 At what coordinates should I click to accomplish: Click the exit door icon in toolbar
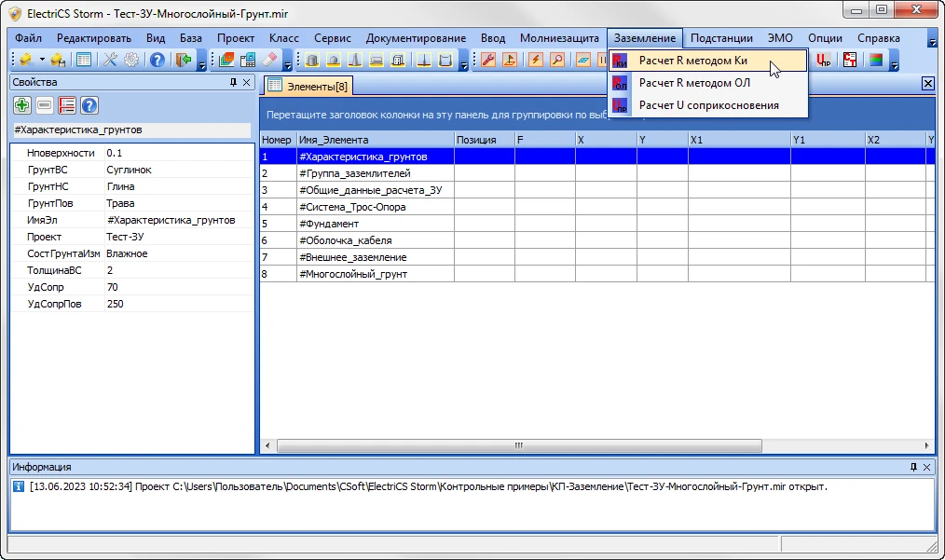[184, 61]
